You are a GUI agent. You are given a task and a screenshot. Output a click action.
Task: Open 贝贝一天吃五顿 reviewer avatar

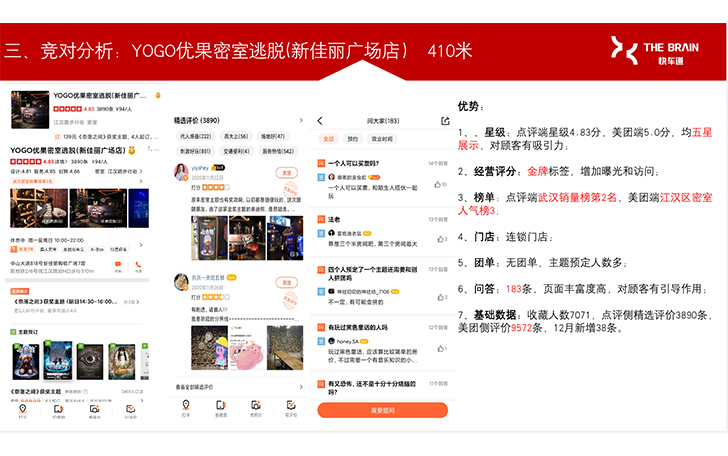(181, 281)
